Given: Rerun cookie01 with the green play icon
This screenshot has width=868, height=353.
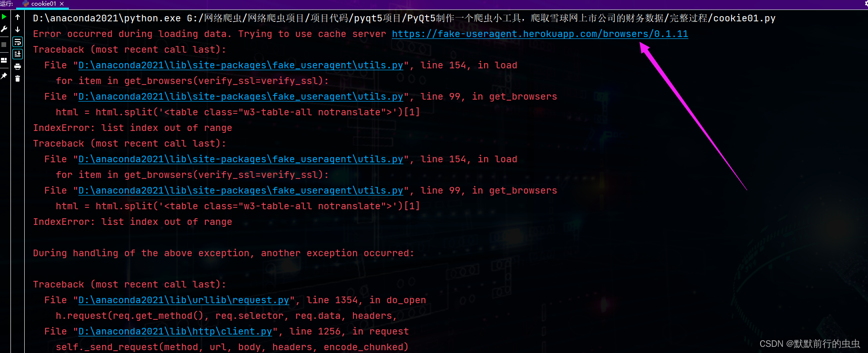Looking at the screenshot, I should click(4, 17).
